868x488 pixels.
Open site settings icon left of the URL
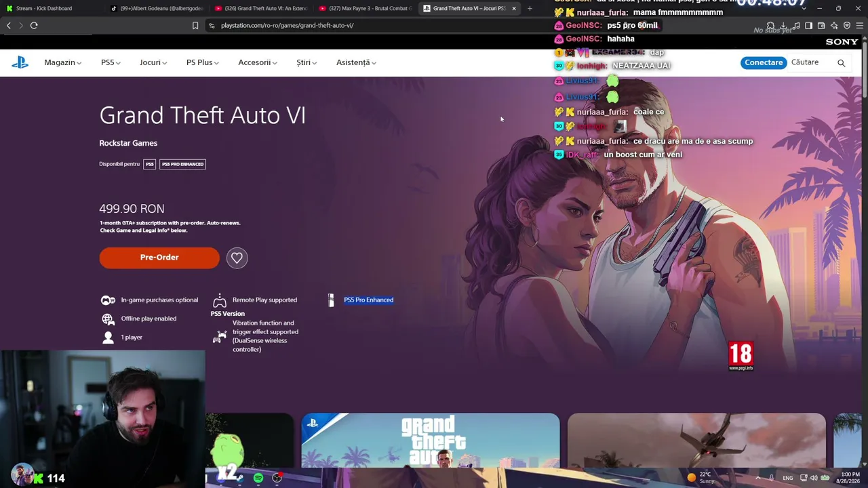tap(212, 26)
